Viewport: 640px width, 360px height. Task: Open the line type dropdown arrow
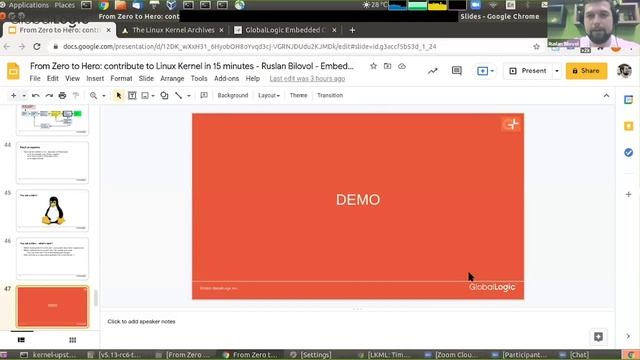coord(189,96)
